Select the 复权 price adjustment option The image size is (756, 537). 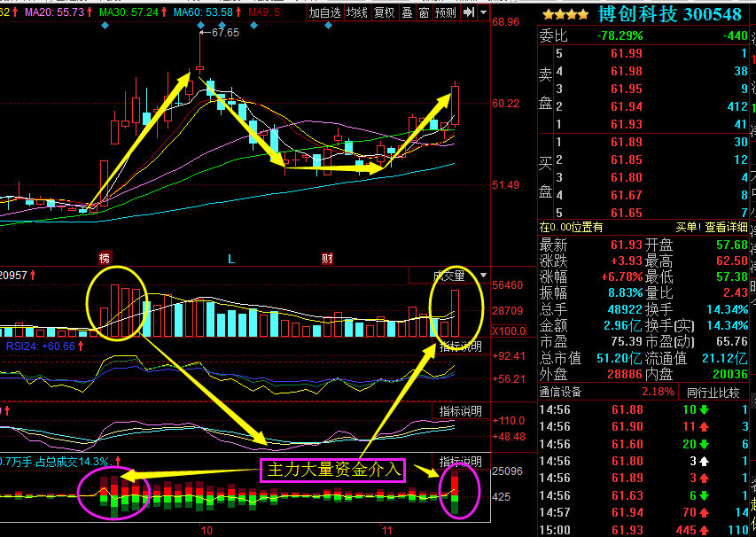385,12
